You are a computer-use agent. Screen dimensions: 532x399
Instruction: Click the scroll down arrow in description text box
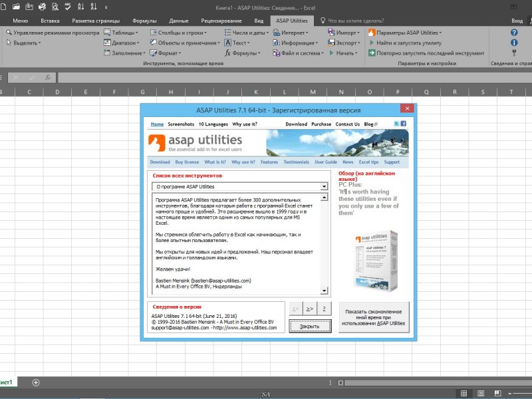click(324, 291)
